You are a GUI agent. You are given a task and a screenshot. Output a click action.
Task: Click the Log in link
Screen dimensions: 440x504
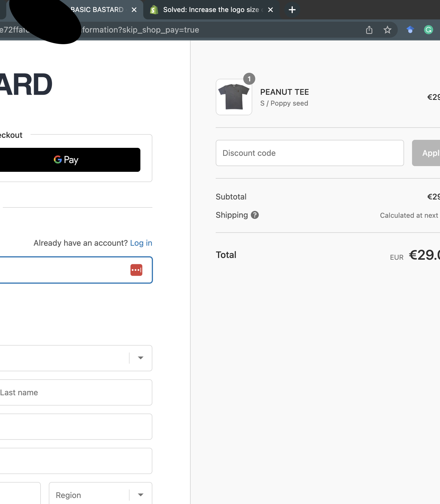(141, 243)
